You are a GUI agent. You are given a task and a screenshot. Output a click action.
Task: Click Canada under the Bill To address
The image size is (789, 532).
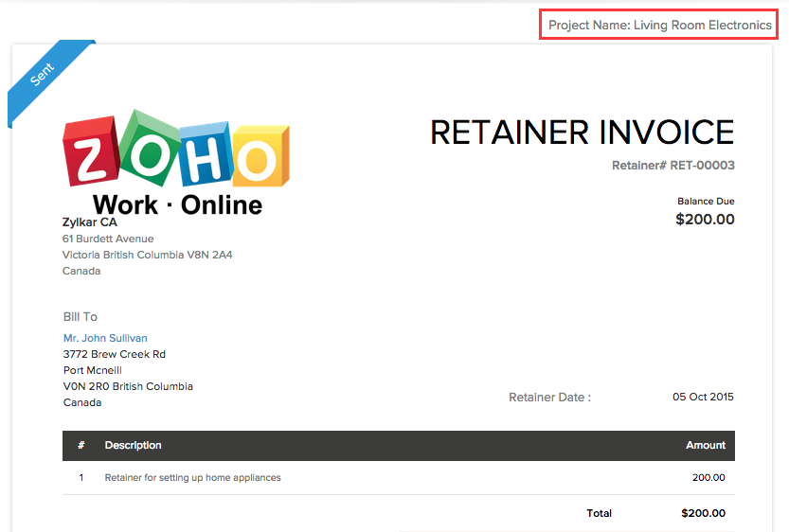[82, 402]
